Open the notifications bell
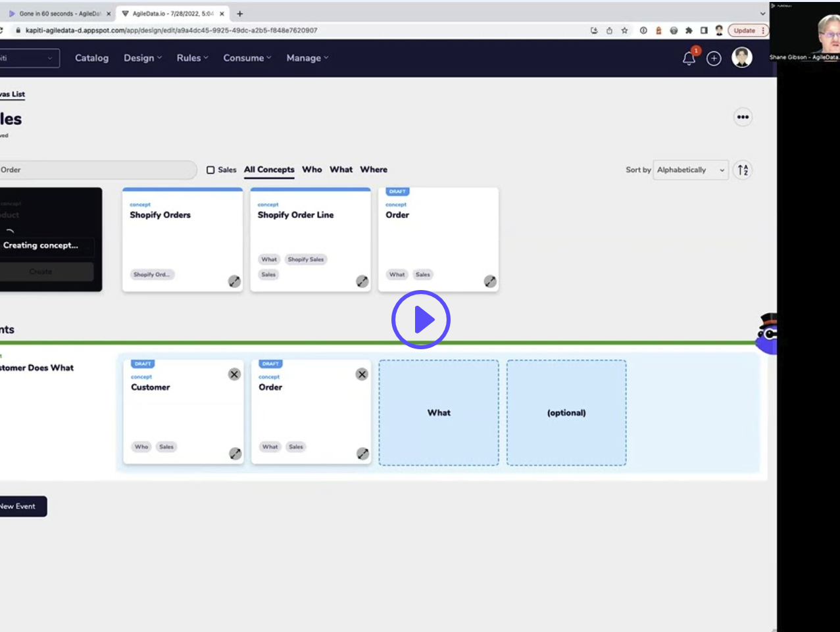The height and width of the screenshot is (632, 840). [x=688, y=58]
